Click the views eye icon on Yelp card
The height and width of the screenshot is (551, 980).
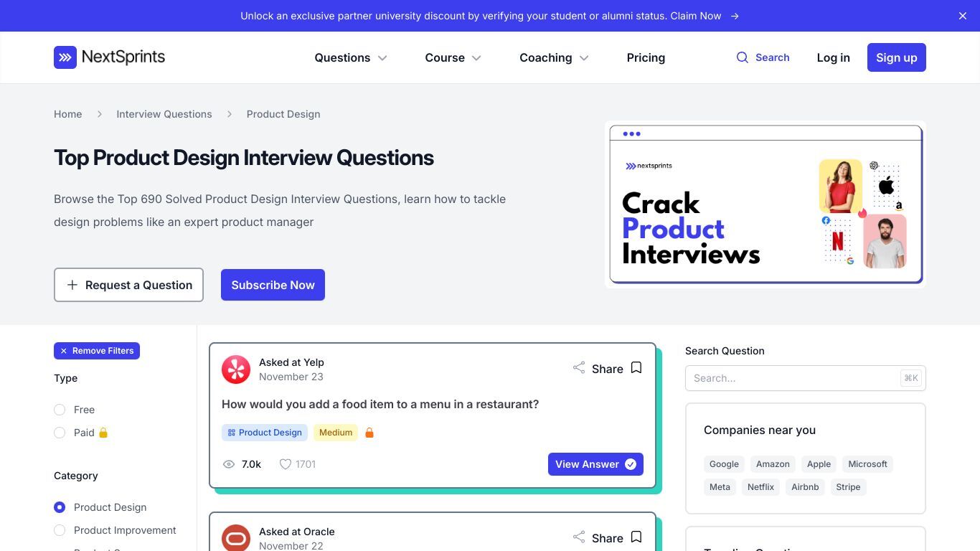pos(229,464)
